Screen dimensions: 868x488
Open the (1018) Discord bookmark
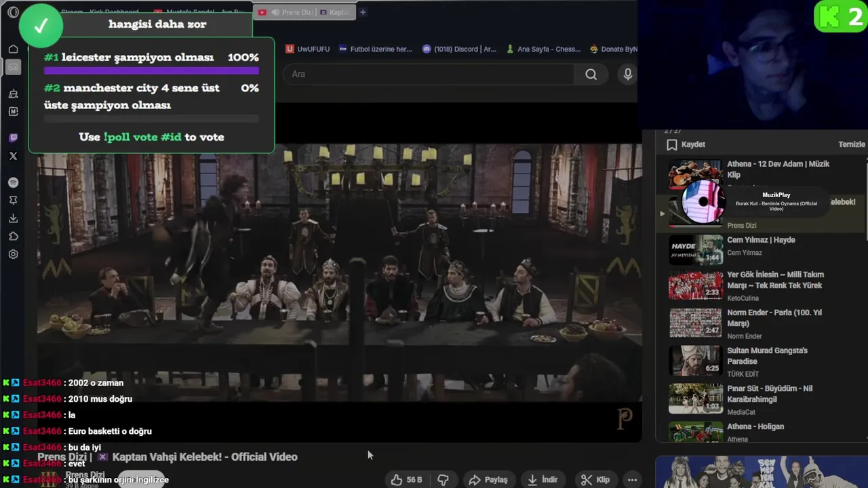pos(459,49)
